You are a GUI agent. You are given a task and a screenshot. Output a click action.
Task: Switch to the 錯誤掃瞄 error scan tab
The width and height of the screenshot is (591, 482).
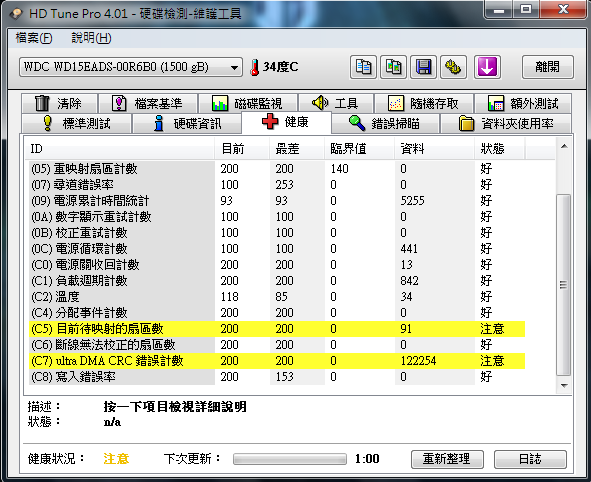click(385, 123)
